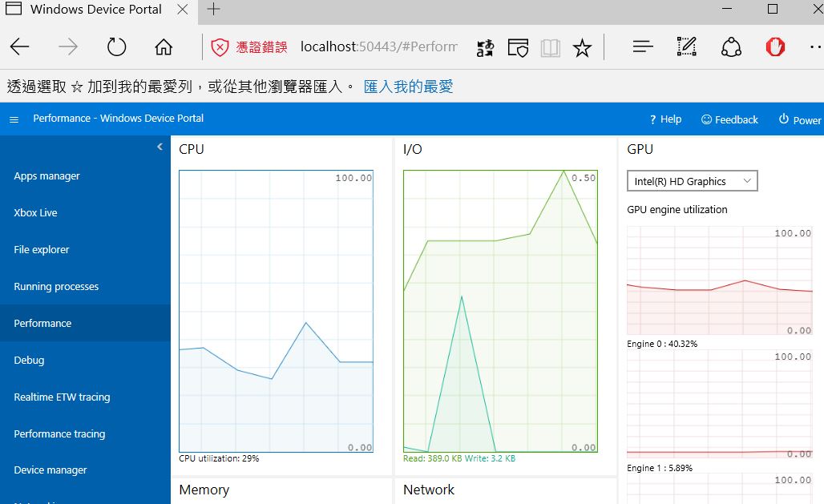Open the Help link in header
Screen dimensions: 824x504
pos(666,119)
